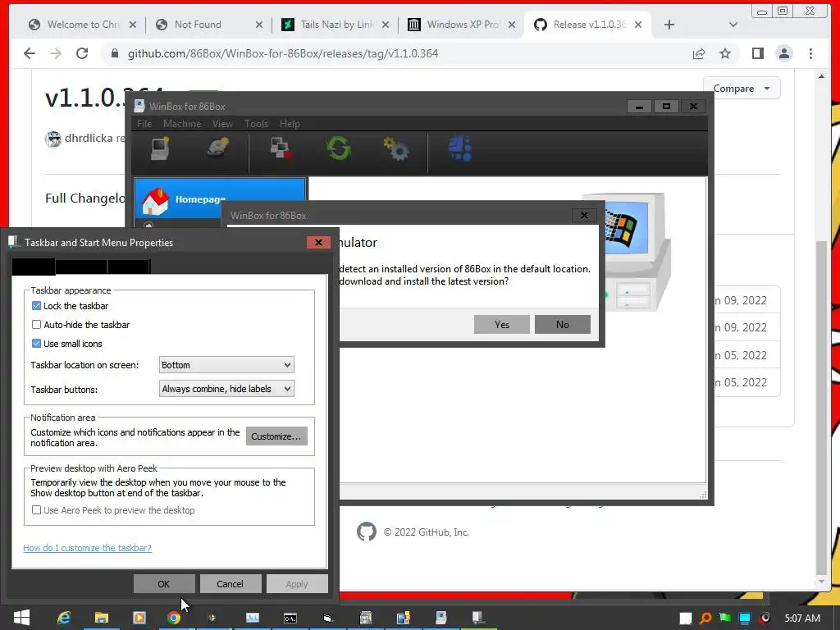The width and height of the screenshot is (840, 630).
Task: Open File Explorer from the taskbar
Action: point(101,618)
